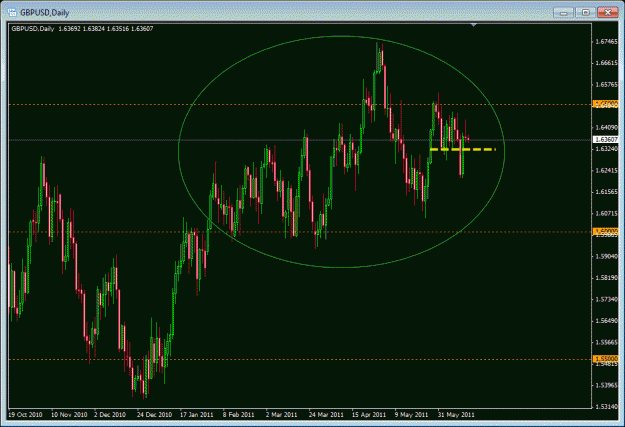Click the 19 Oct 2010 date label
This screenshot has height=427, width=625.
pos(25,415)
